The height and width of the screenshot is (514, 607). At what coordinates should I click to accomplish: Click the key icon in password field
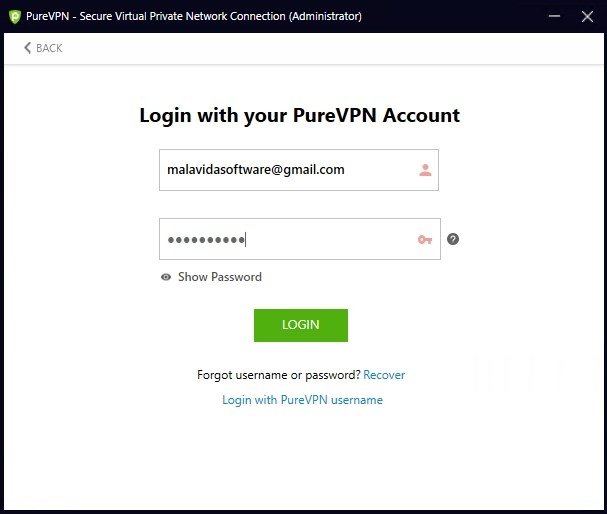click(x=425, y=240)
